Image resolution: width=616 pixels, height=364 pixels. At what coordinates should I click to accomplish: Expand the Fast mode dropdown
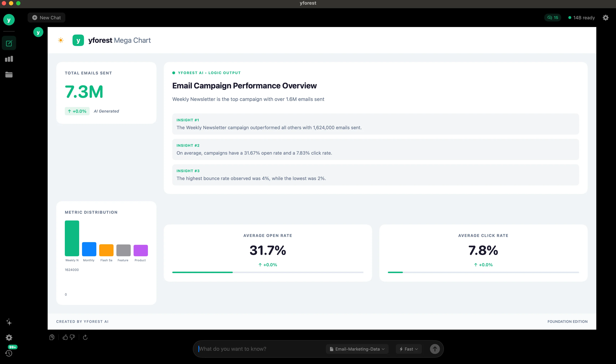(x=409, y=349)
